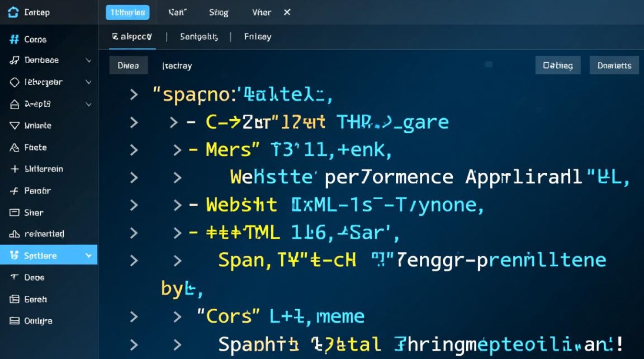Close the Vher tab with the X
This screenshot has width=644, height=359.
(x=287, y=12)
